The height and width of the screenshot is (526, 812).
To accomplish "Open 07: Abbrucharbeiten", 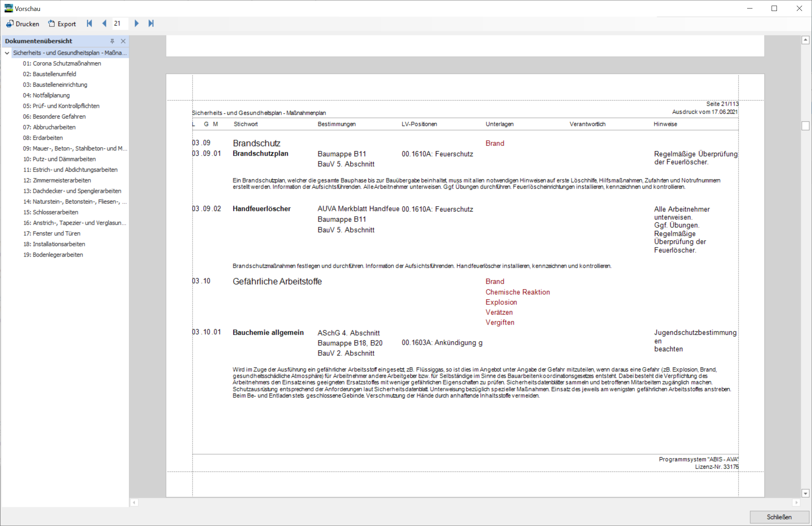I will [49, 127].
